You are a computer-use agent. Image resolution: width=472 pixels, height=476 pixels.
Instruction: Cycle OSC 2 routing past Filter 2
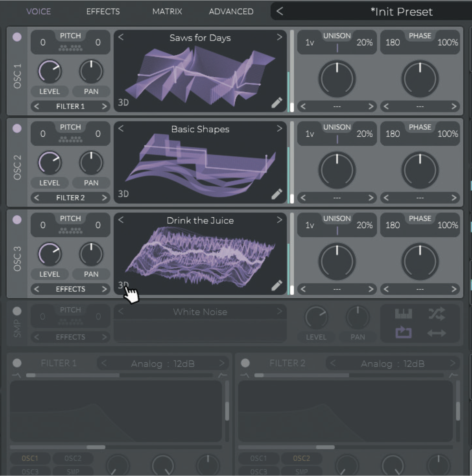[105, 198]
